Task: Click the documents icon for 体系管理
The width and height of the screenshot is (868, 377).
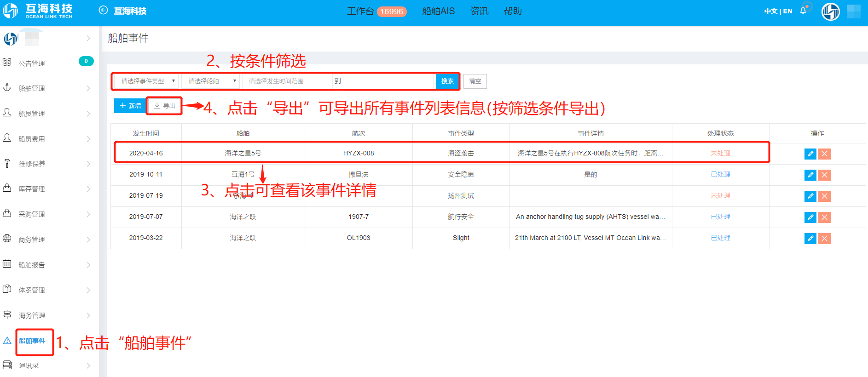Action: tap(7, 289)
